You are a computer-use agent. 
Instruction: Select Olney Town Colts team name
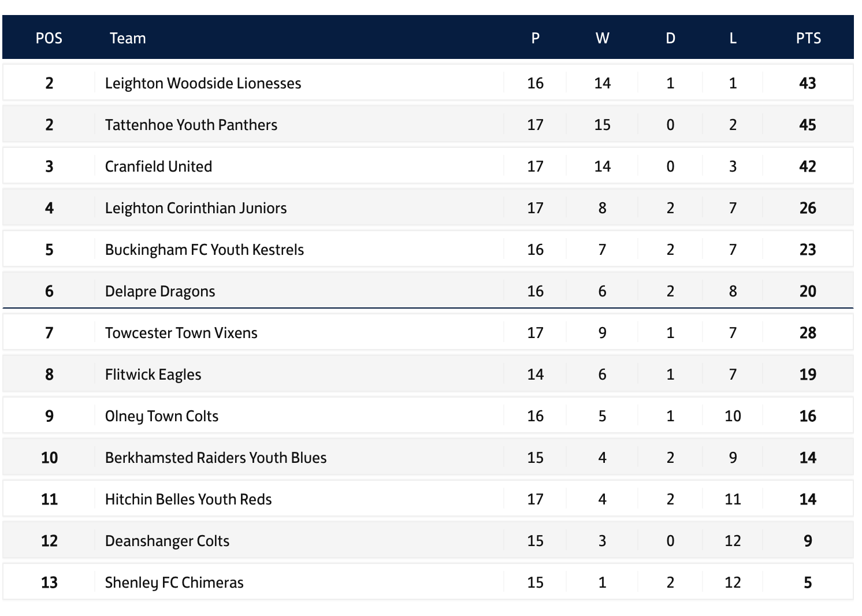[162, 416]
